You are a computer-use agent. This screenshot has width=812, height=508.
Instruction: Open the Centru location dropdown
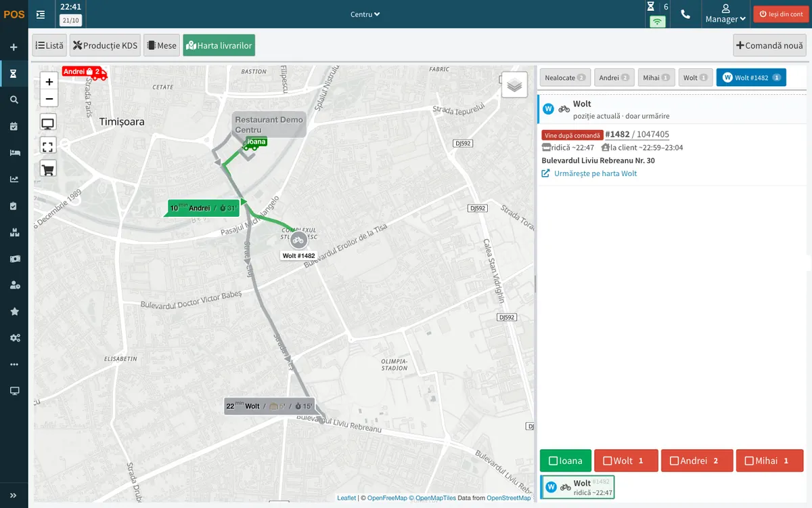365,14
